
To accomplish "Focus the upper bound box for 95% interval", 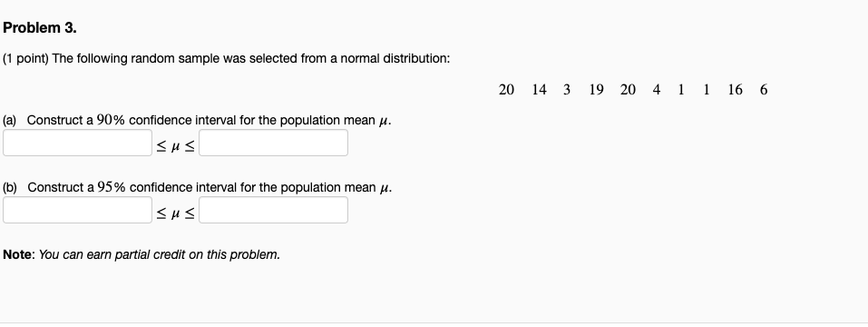I will pos(274,210).
